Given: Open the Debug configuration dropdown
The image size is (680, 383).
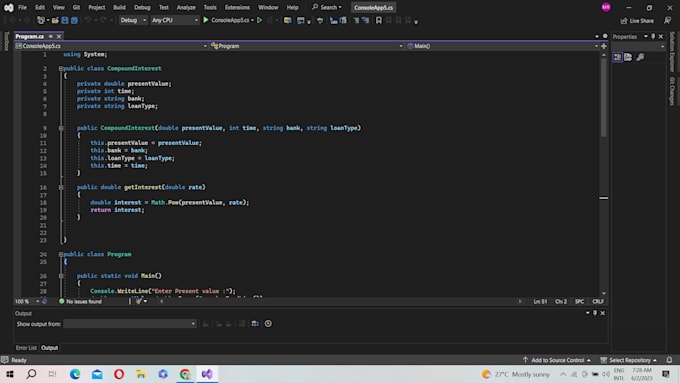Looking at the screenshot, I should click(x=133, y=20).
